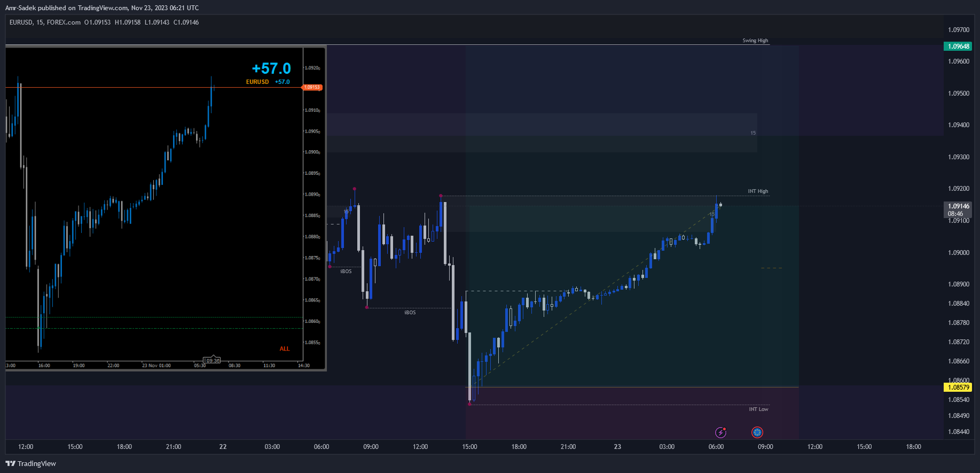The width and height of the screenshot is (980, 473).
Task: Click the C1.09146 close value in header
Action: [186, 22]
